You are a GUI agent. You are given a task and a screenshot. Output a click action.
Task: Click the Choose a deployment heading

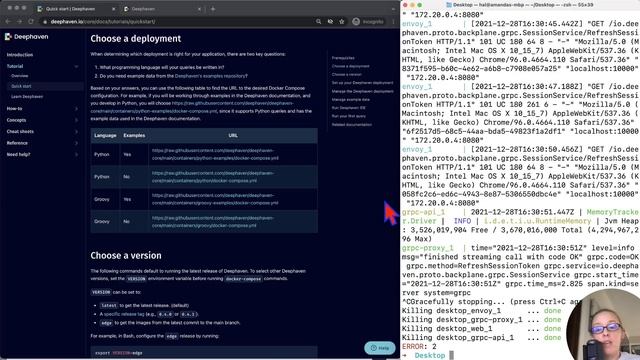(x=136, y=39)
